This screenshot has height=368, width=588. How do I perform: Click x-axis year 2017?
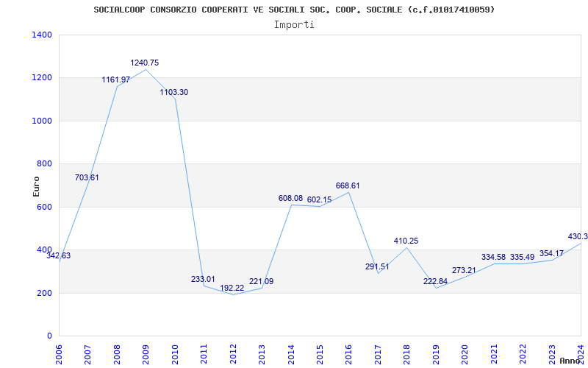378,354
